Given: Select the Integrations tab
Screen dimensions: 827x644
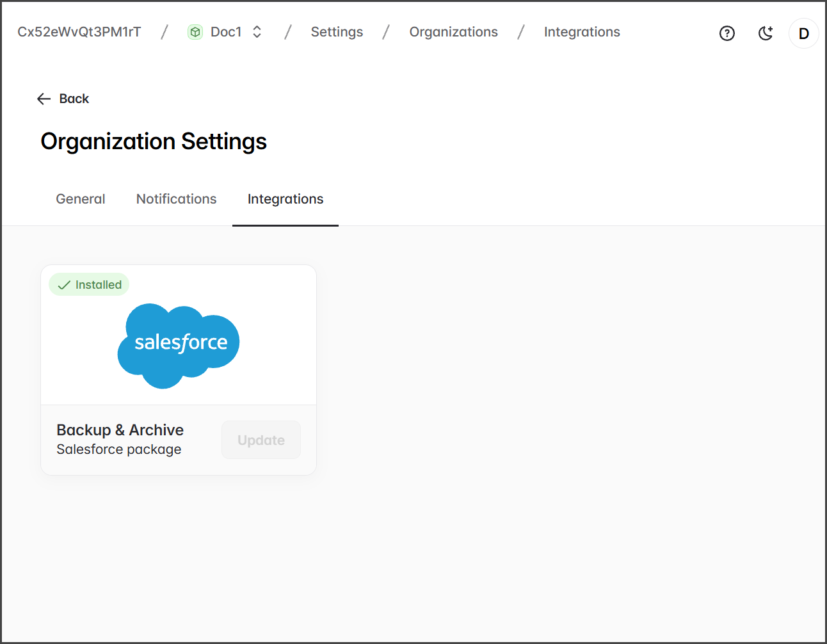Looking at the screenshot, I should (285, 199).
